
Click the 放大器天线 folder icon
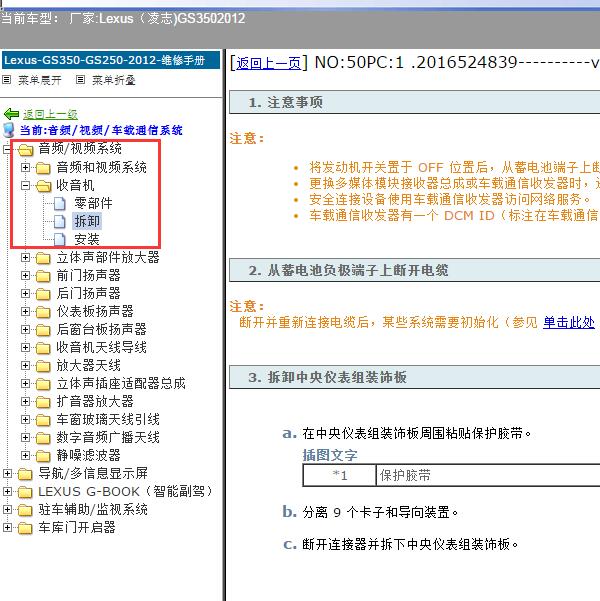tap(43, 366)
